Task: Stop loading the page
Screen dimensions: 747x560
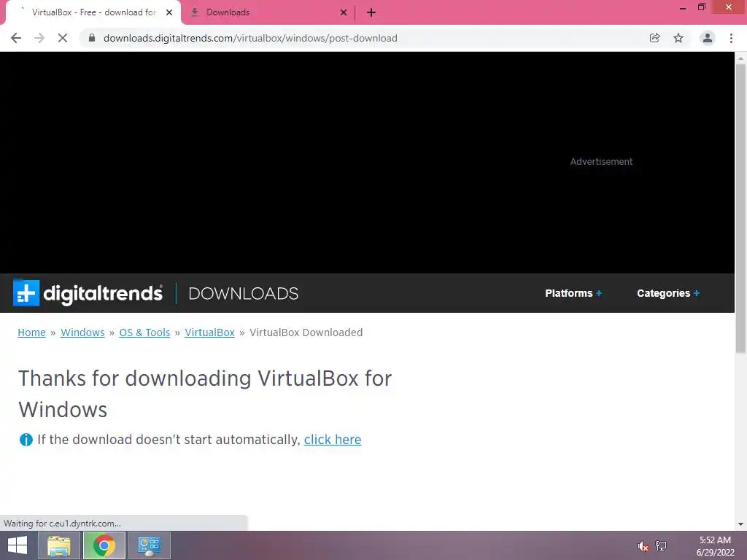Action: click(63, 38)
